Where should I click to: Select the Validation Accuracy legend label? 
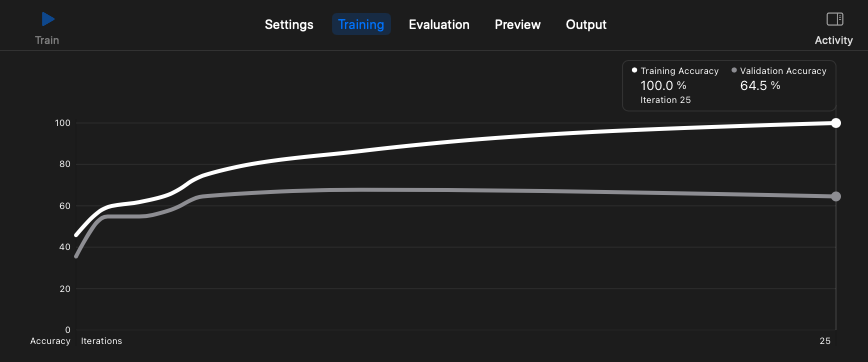pos(783,71)
